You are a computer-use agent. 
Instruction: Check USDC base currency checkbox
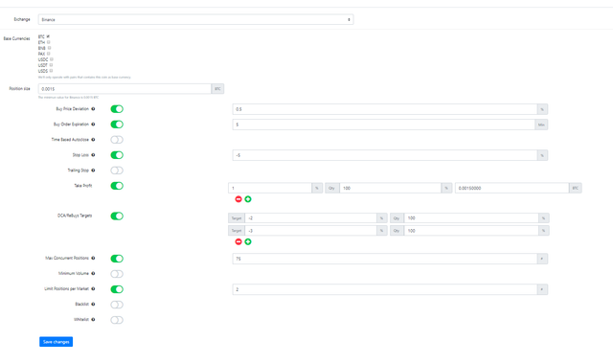pyautogui.click(x=52, y=59)
